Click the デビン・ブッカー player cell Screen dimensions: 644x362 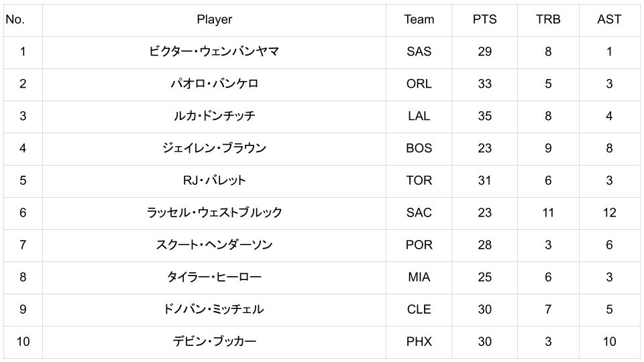(214, 341)
